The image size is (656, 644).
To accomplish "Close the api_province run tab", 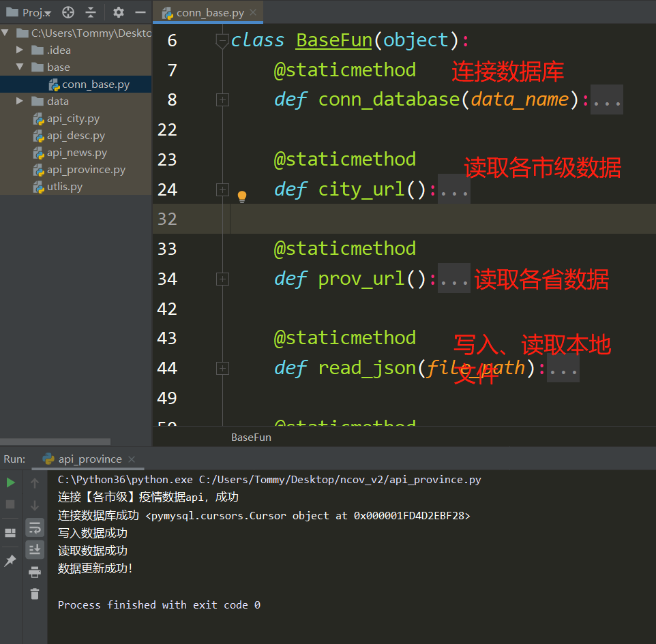I will 132,459.
